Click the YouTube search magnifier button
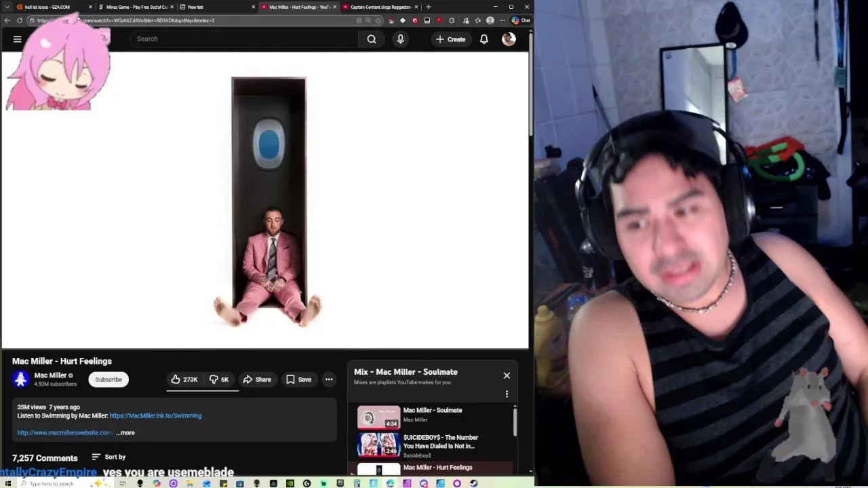This screenshot has width=868, height=488. tap(372, 39)
